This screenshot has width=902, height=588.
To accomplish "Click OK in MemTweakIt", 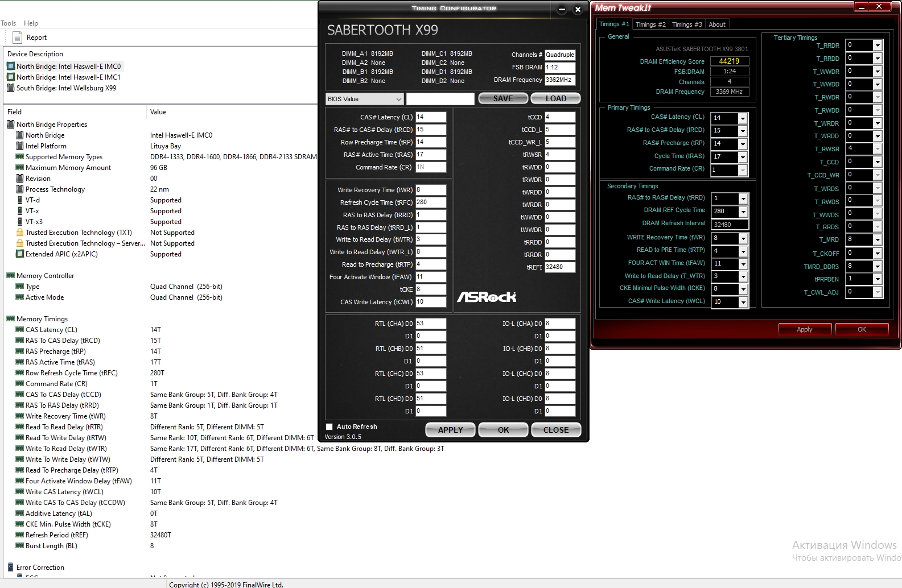I will 862,329.
